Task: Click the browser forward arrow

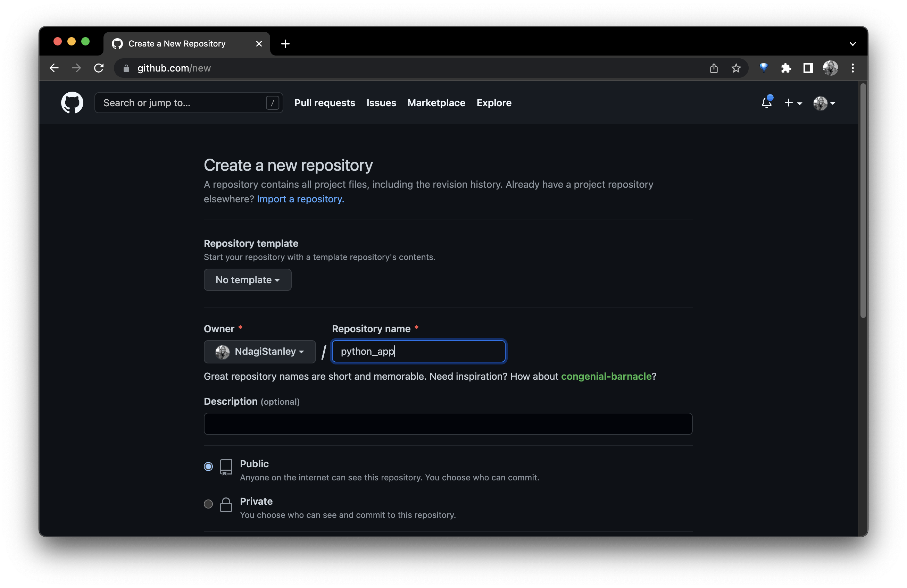Action: coord(76,68)
